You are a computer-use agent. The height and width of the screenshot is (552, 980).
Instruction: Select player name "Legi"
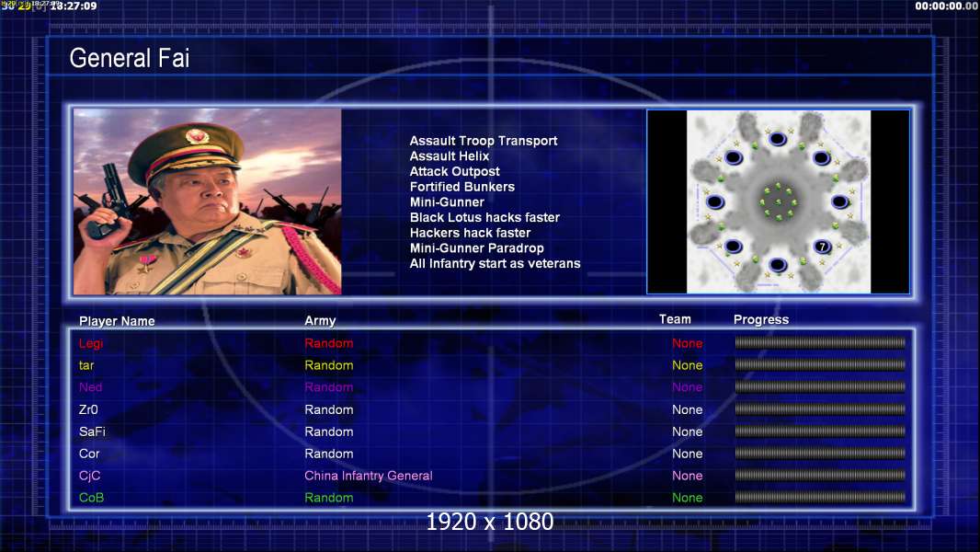(91, 343)
